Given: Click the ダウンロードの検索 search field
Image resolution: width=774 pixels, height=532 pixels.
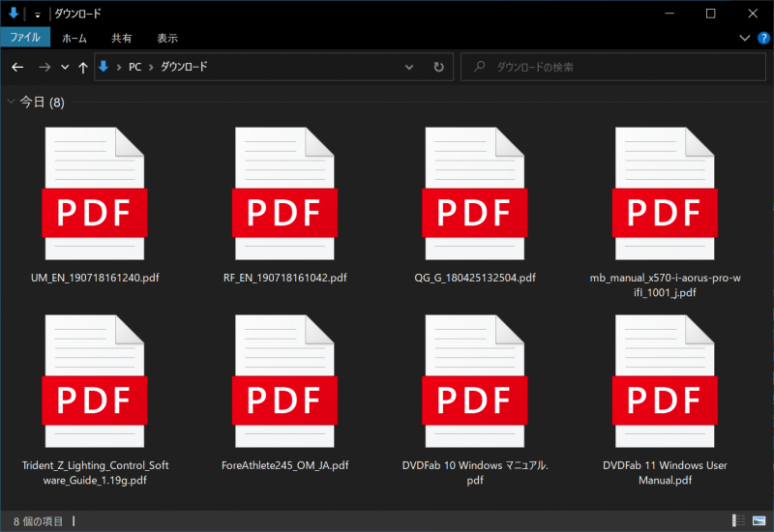Looking at the screenshot, I should (x=613, y=67).
